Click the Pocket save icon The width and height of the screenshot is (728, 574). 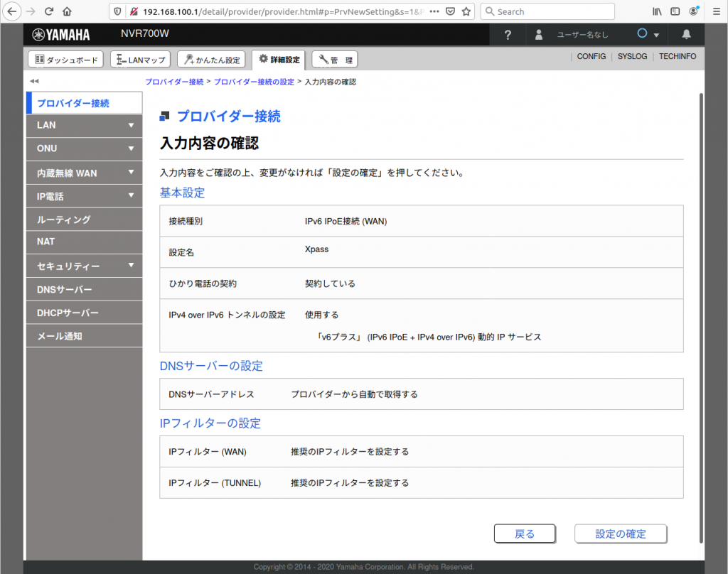pyautogui.click(x=450, y=11)
